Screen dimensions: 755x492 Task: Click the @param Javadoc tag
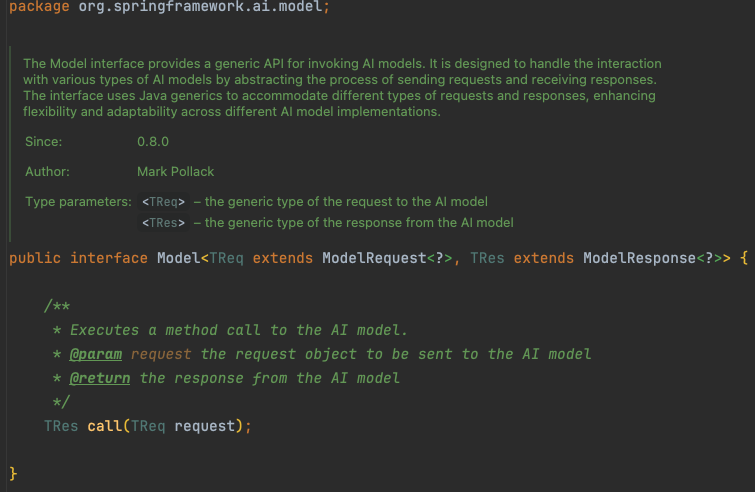tap(95, 354)
